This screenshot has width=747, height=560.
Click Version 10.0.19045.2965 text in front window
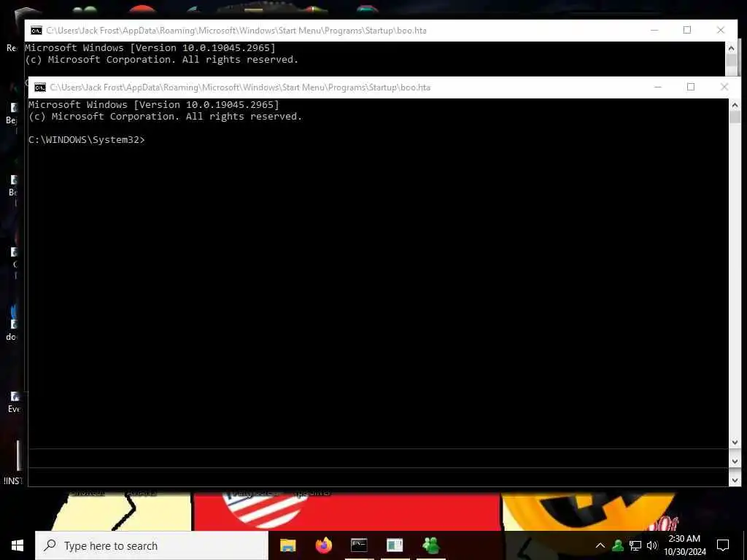[206, 105]
